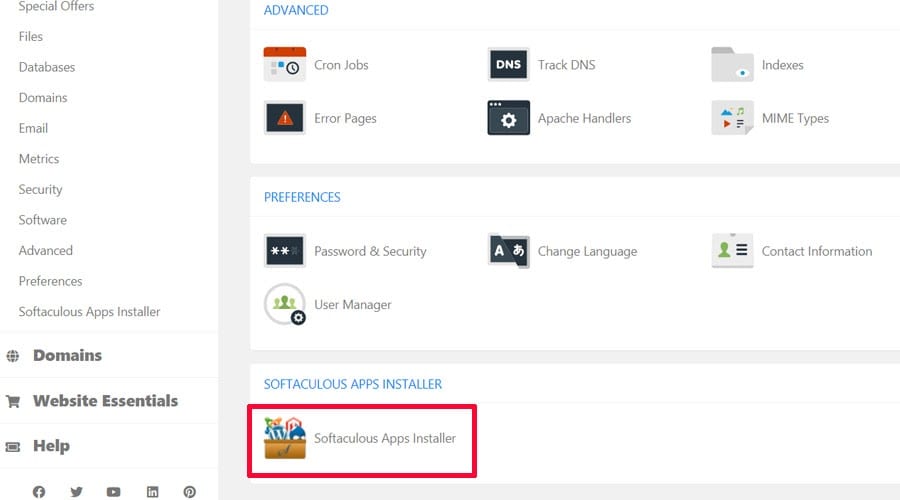Open the Change Language link
The height and width of the screenshot is (500, 900).
pyautogui.click(x=587, y=251)
